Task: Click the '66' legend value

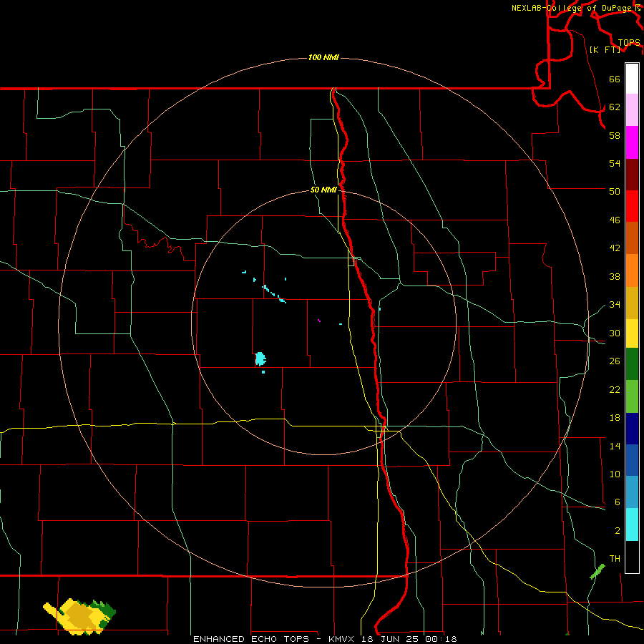Action: pos(615,79)
